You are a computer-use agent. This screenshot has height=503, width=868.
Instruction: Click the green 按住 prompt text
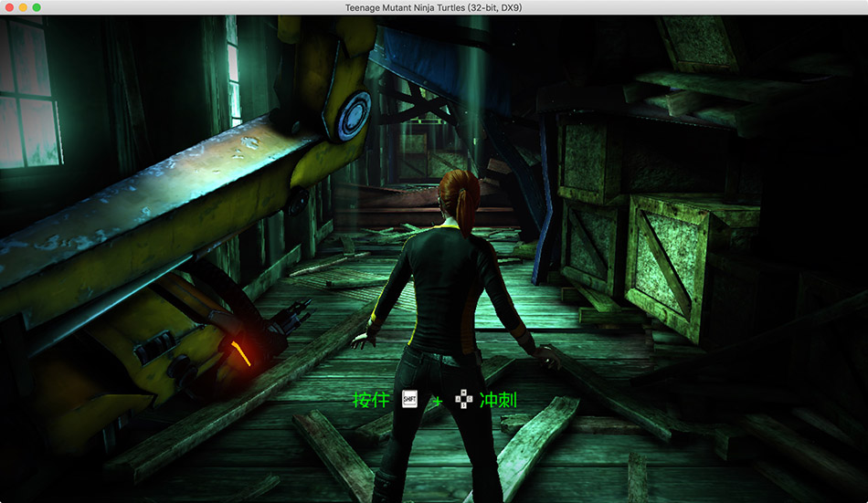(x=372, y=400)
